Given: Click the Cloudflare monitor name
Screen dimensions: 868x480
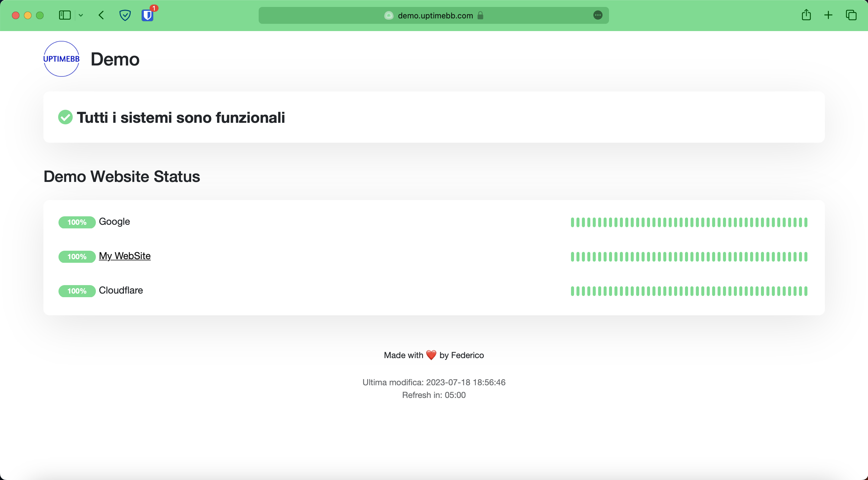Looking at the screenshot, I should 121,290.
